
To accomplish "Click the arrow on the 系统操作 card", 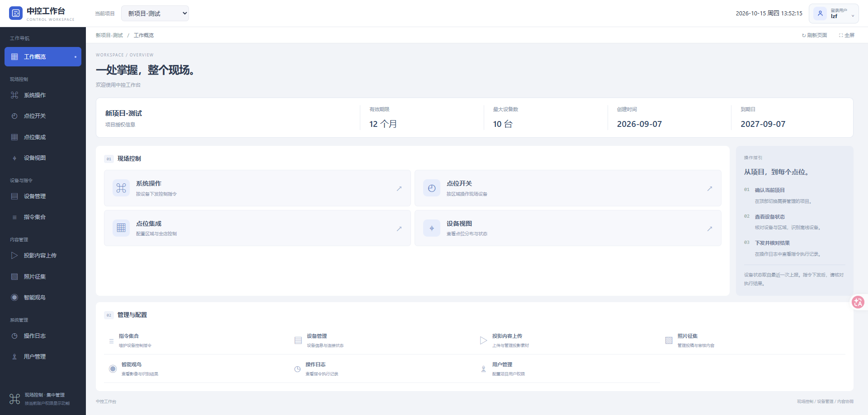I will [399, 189].
